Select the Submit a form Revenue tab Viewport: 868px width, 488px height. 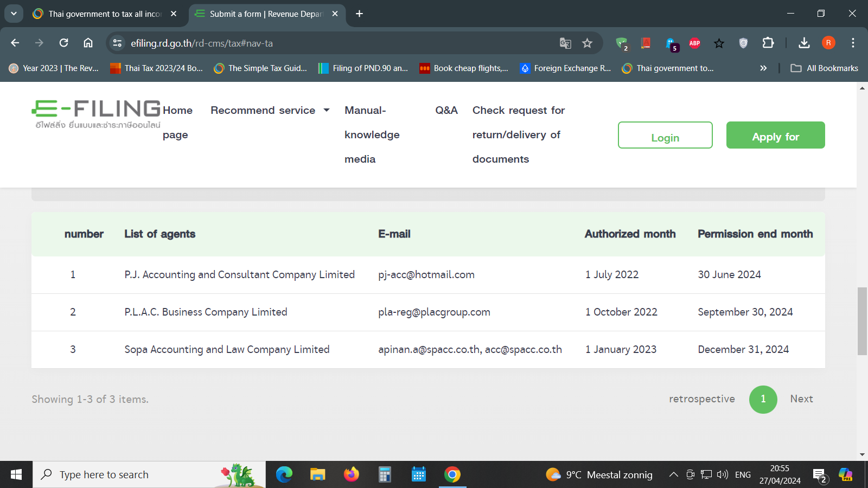pos(266,14)
